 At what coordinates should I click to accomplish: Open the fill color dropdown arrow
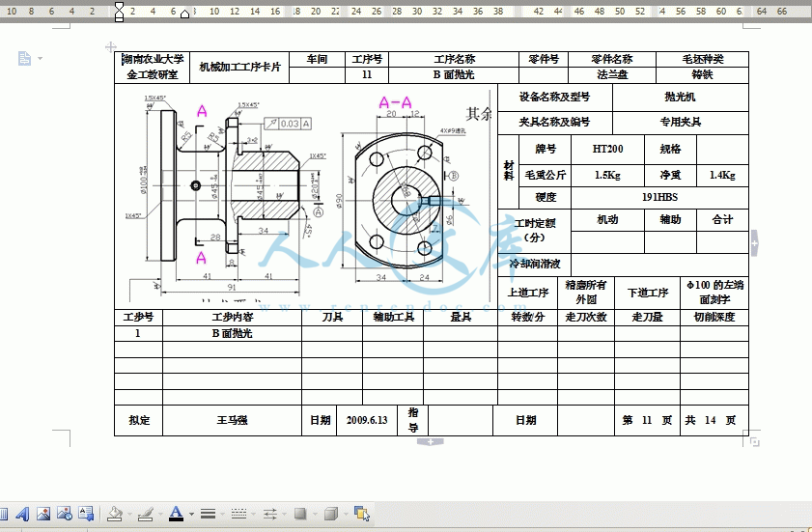click(129, 515)
